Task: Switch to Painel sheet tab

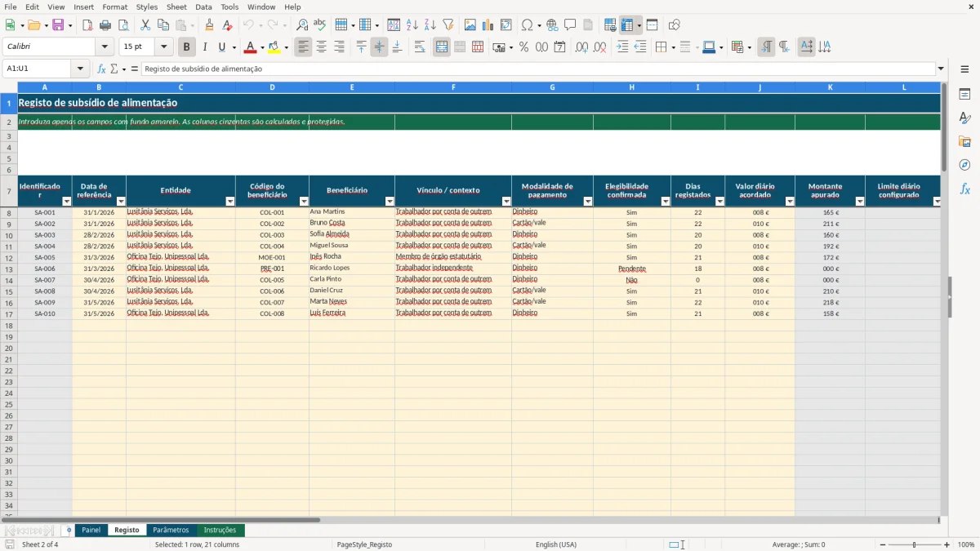Action: (x=91, y=531)
